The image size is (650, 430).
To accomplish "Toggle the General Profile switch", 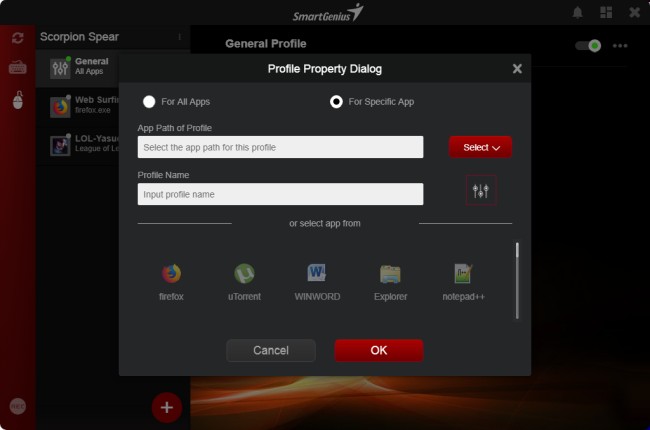I will (588, 45).
